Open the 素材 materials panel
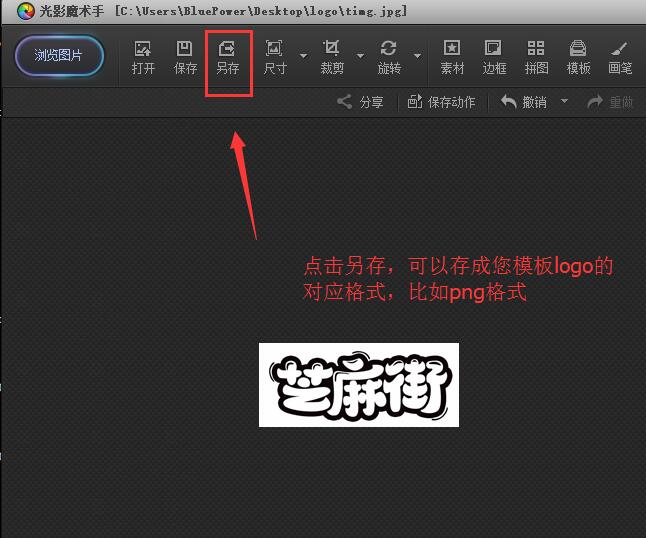Image resolution: width=646 pixels, height=538 pixels. pos(452,58)
